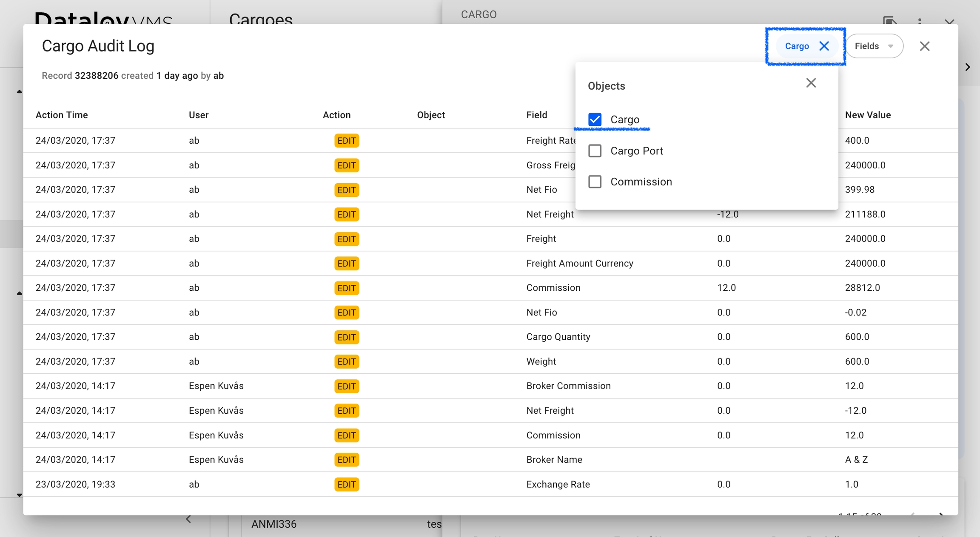The height and width of the screenshot is (537, 980).
Task: Click left chevron below audit log dialog
Action: click(188, 519)
